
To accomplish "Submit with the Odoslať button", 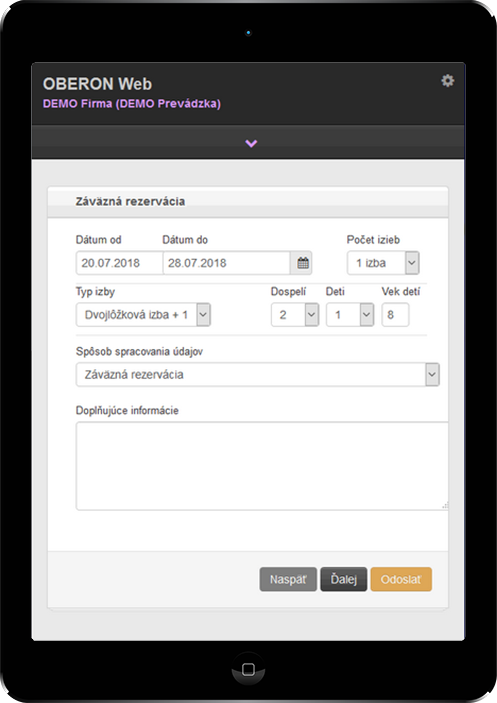I will [x=401, y=579].
